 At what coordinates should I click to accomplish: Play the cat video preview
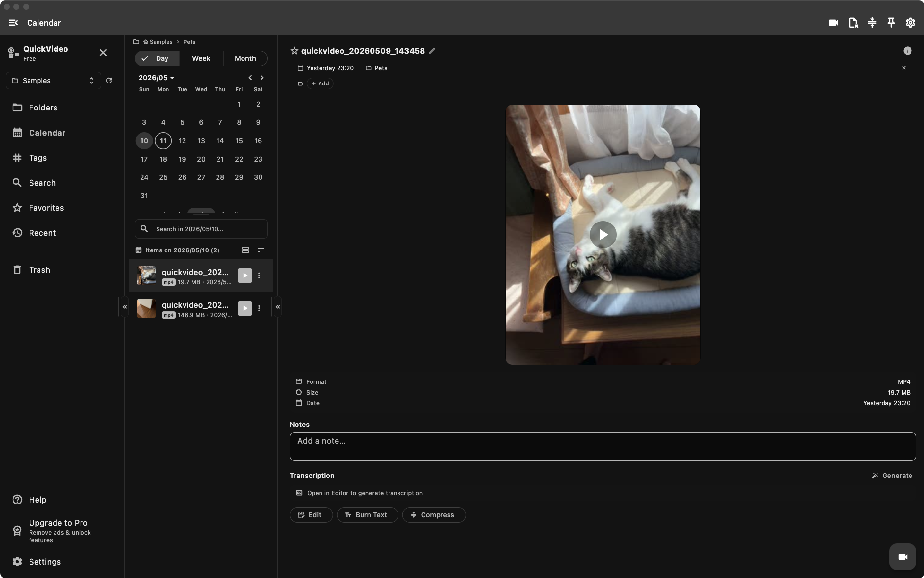tap(603, 234)
